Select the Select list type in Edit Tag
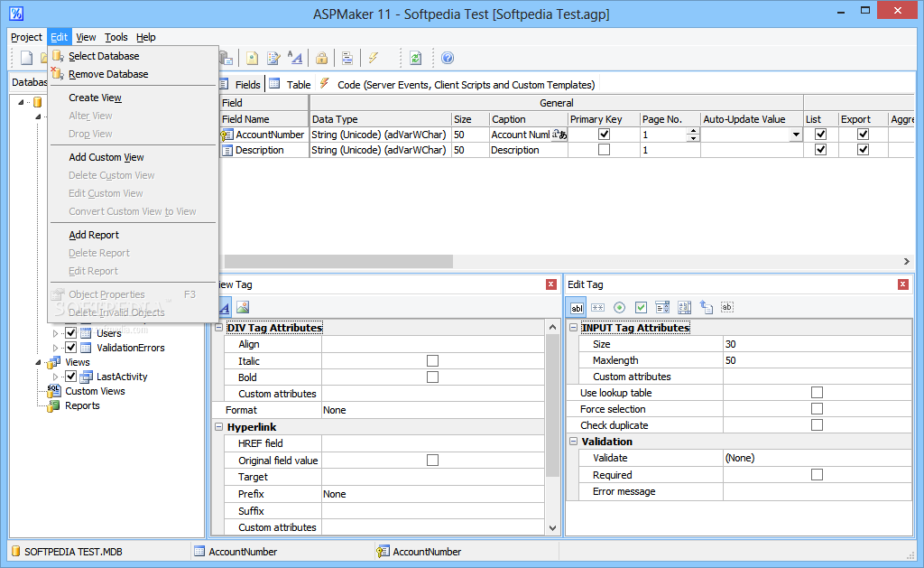924x568 pixels. click(662, 307)
